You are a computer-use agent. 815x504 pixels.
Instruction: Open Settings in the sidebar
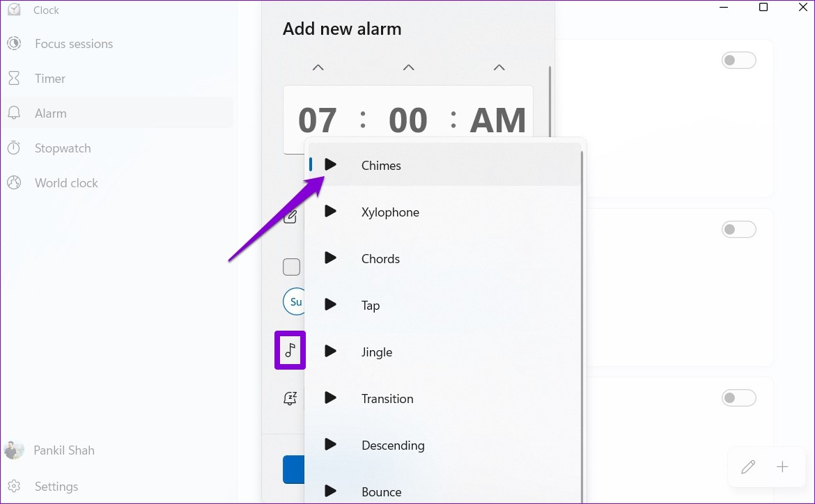click(56, 487)
